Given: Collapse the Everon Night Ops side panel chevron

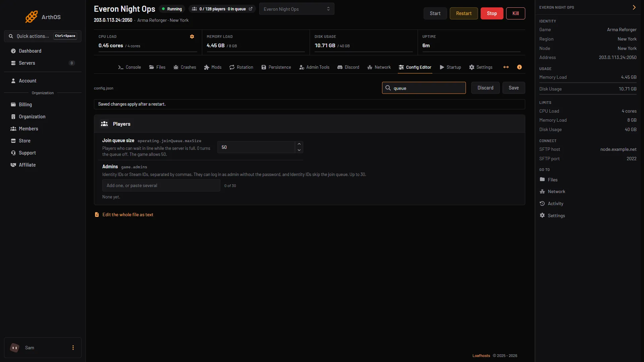Looking at the screenshot, I should click(x=634, y=7).
